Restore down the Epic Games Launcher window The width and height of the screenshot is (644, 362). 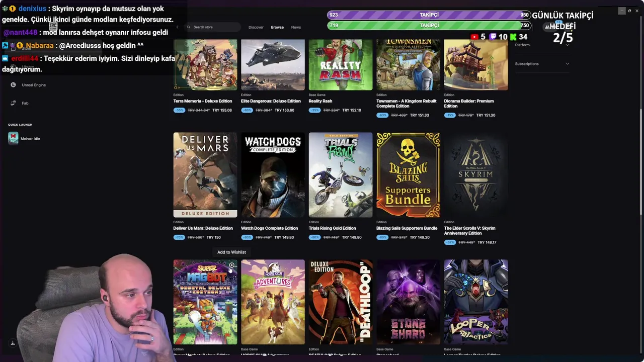coord(629,11)
